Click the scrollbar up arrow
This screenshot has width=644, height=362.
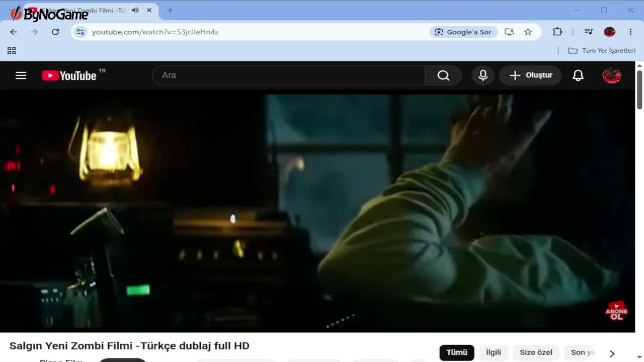tap(639, 65)
